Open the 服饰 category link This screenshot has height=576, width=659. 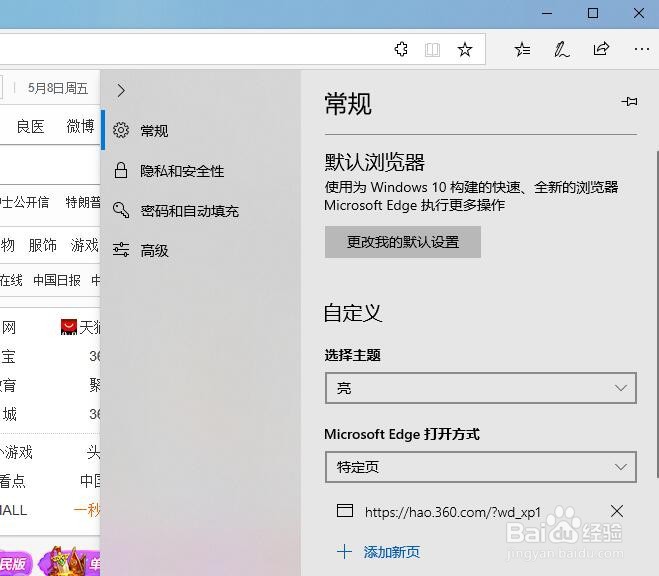42,245
